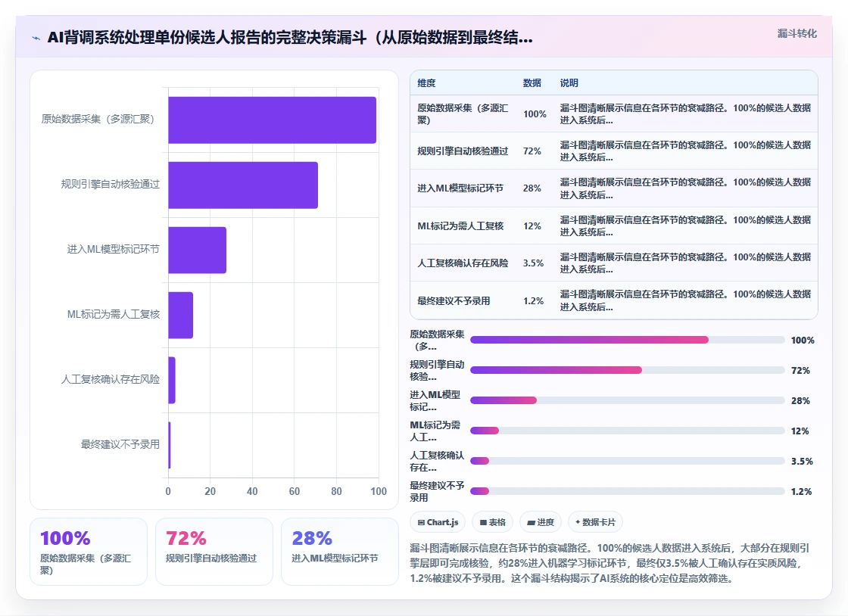This screenshot has height=616, width=848.
Task: Click the summary paragraph starting with 漏斗图清晰展示
Action: pyautogui.click(x=610, y=563)
